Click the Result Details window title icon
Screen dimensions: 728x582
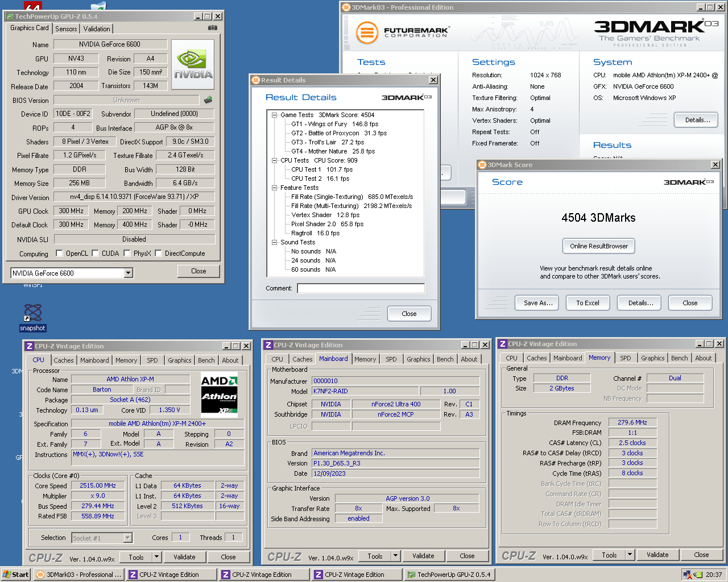click(256, 80)
